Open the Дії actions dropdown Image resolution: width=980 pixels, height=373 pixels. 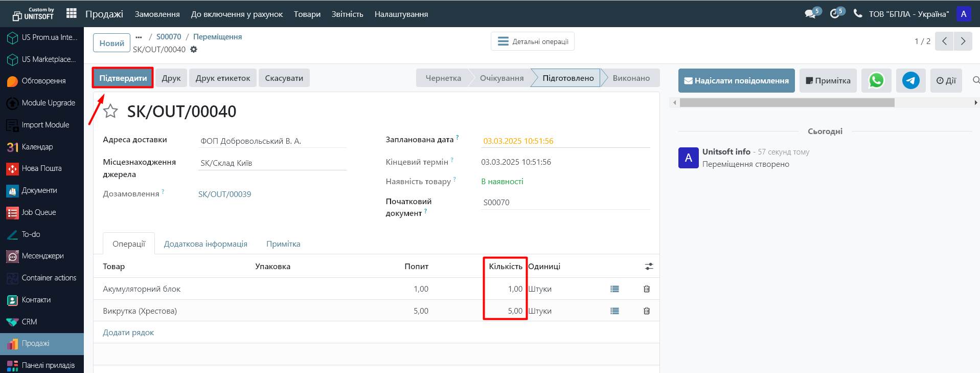[946, 80]
